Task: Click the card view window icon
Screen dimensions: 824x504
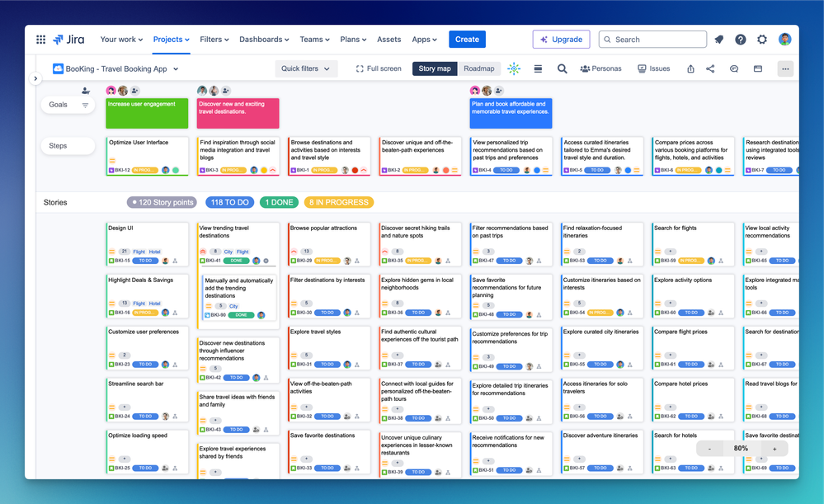Action: point(758,68)
